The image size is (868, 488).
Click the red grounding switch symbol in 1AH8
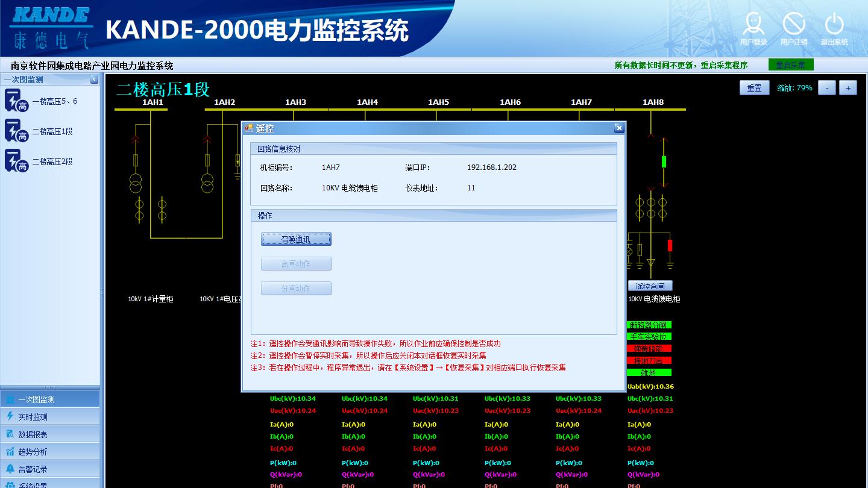(670, 245)
